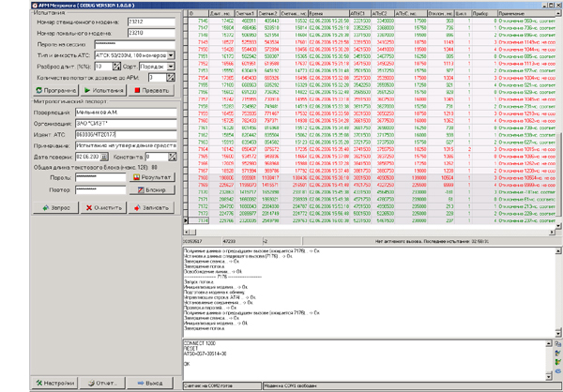Click the tools icon on Настройки button
The height and width of the screenshot is (392, 563).
coord(39,383)
